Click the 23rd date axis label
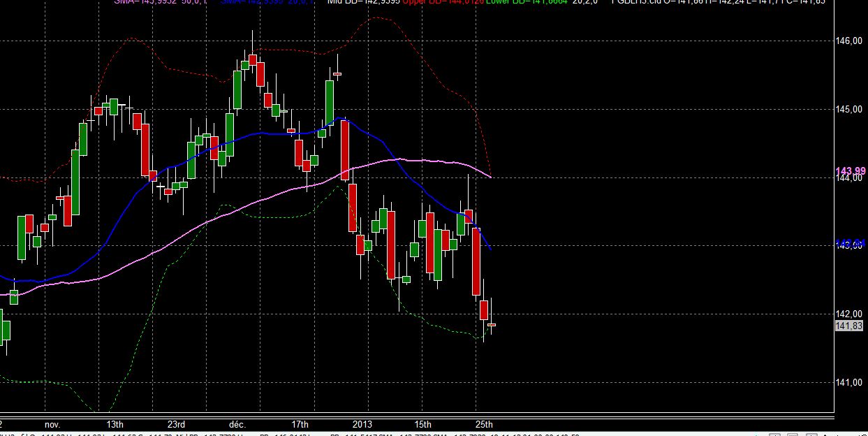Image resolution: width=868 pixels, height=436 pixels. pyautogui.click(x=177, y=424)
